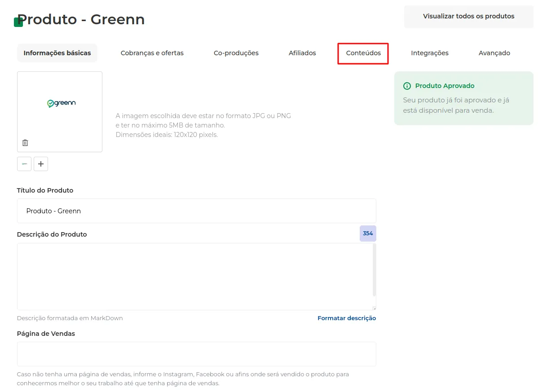
Task: Switch to Cobranças e ofertas tab
Action: click(152, 53)
